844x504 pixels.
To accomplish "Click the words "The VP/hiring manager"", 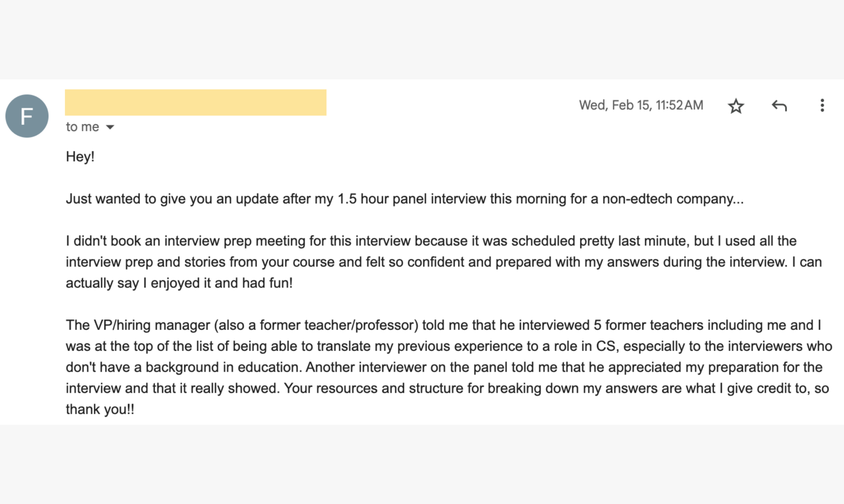I will point(138,325).
